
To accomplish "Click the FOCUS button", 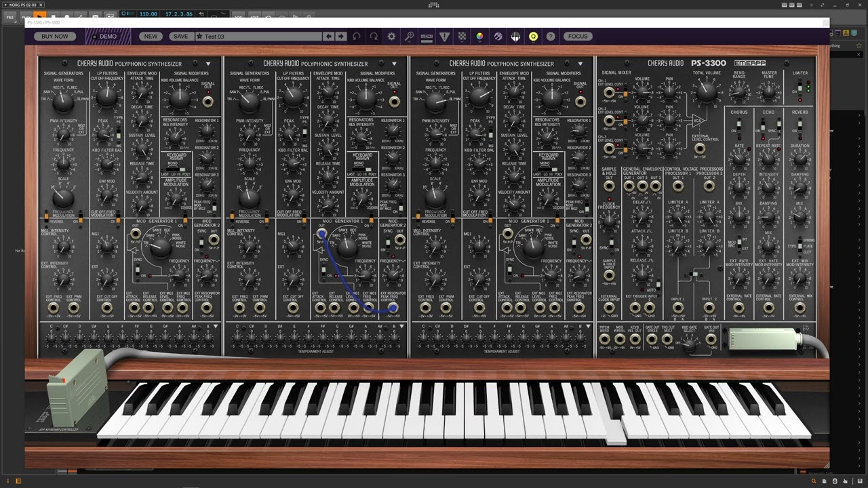I will click(578, 37).
